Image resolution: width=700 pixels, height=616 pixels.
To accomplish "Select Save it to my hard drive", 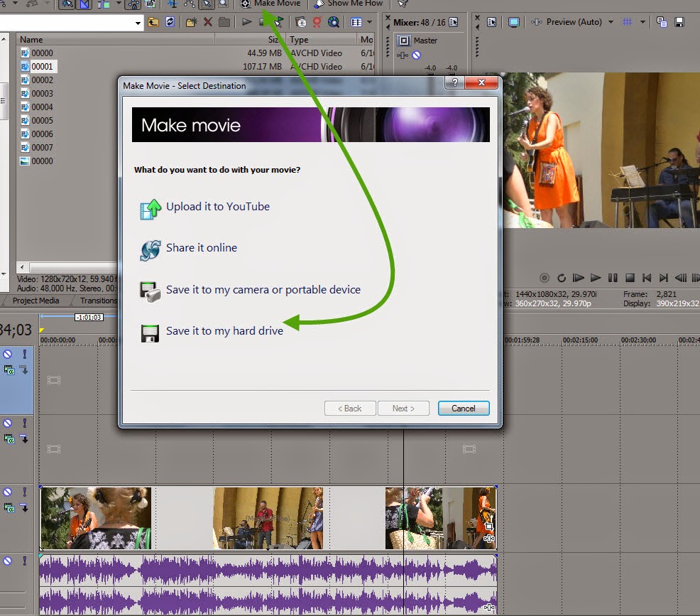I will coord(224,330).
